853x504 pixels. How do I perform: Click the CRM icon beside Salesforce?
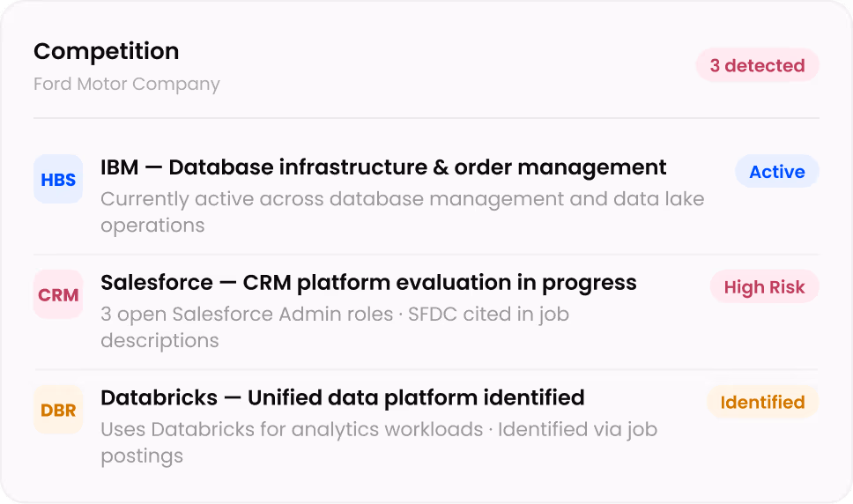click(58, 295)
